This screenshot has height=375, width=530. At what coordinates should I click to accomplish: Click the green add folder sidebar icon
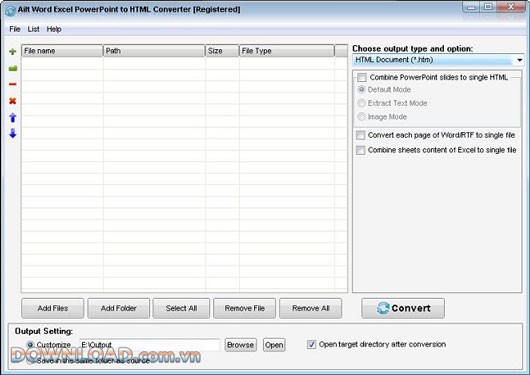(13, 69)
